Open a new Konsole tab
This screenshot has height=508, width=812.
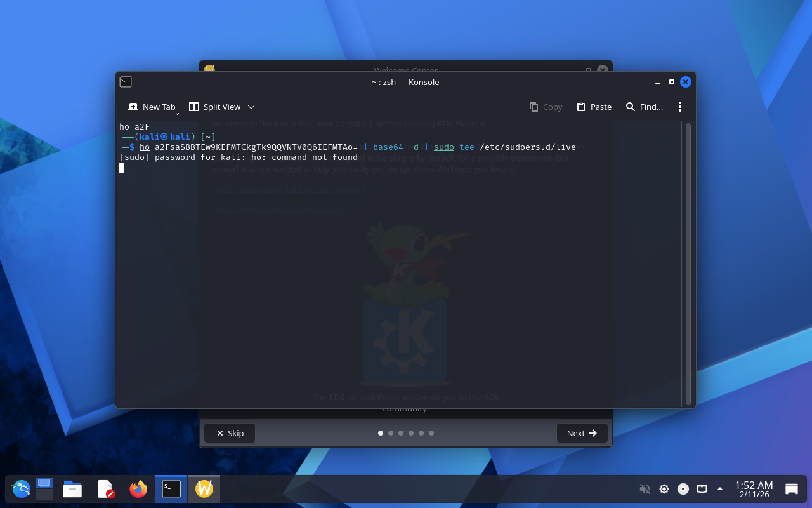(x=151, y=107)
